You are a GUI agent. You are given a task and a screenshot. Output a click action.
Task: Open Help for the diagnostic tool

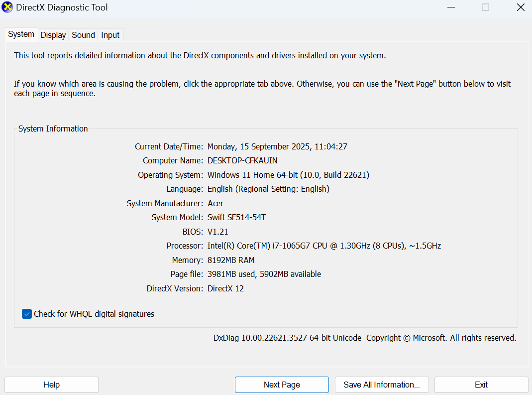point(51,385)
